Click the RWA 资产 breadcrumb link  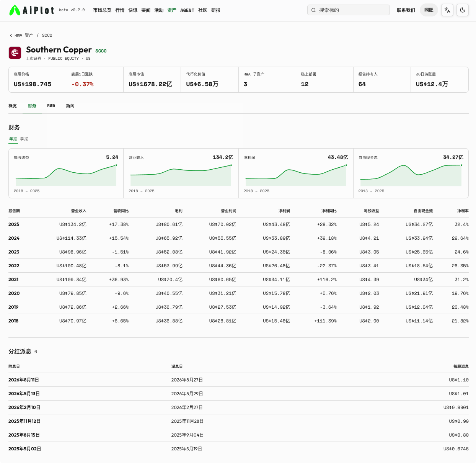point(24,35)
